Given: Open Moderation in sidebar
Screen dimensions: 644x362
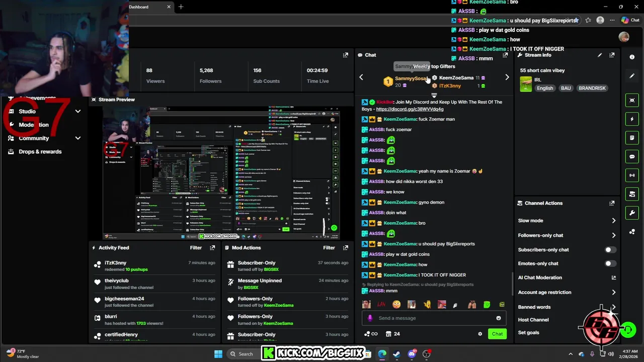Looking at the screenshot, I should (x=34, y=125).
